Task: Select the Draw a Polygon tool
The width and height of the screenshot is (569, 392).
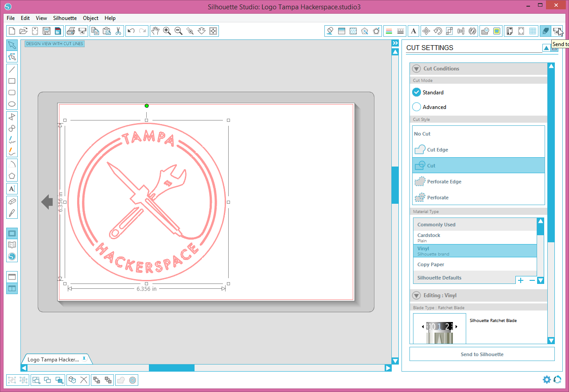Action: (12, 176)
